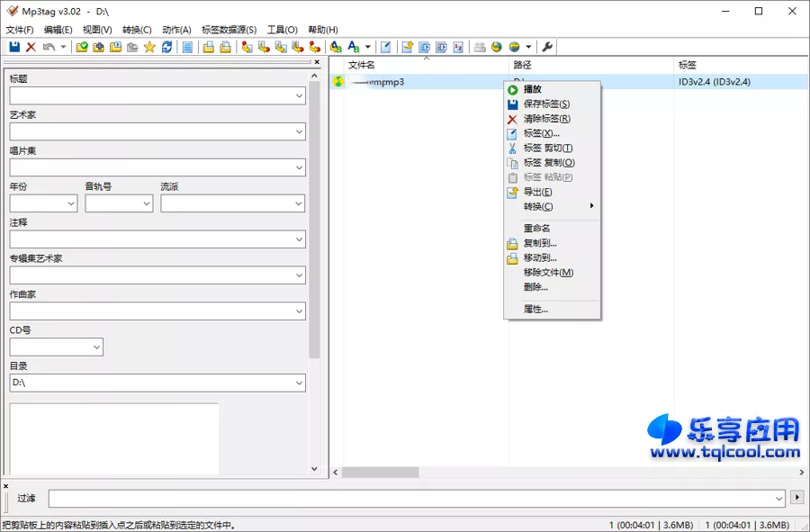Undo changes via the toolbar undo icon
This screenshot has width=810, height=532.
[45, 47]
